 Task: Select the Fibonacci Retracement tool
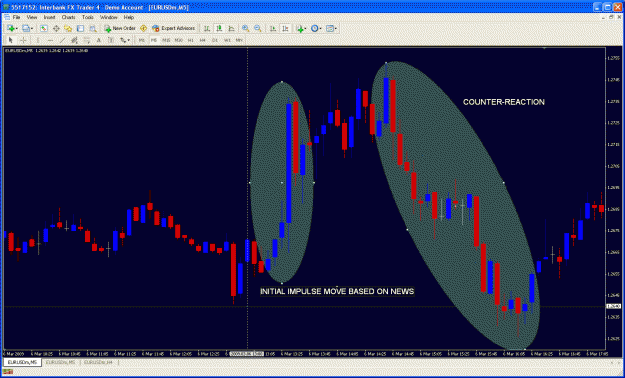click(86, 40)
